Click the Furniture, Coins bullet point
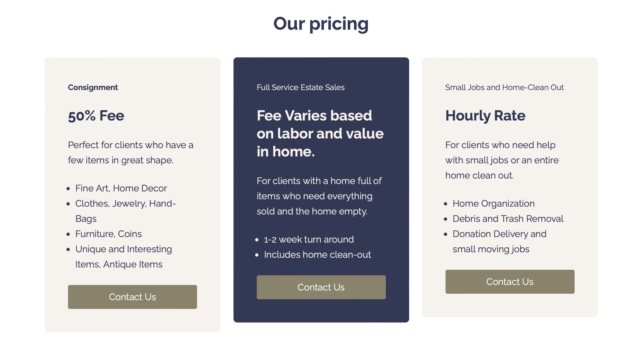The width and height of the screenshot is (644, 352). tap(108, 234)
